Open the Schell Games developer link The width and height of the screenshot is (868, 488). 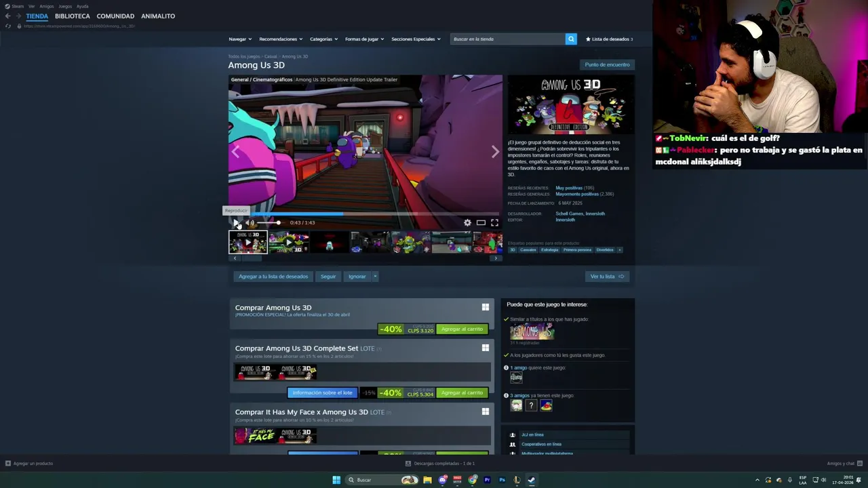click(x=569, y=213)
